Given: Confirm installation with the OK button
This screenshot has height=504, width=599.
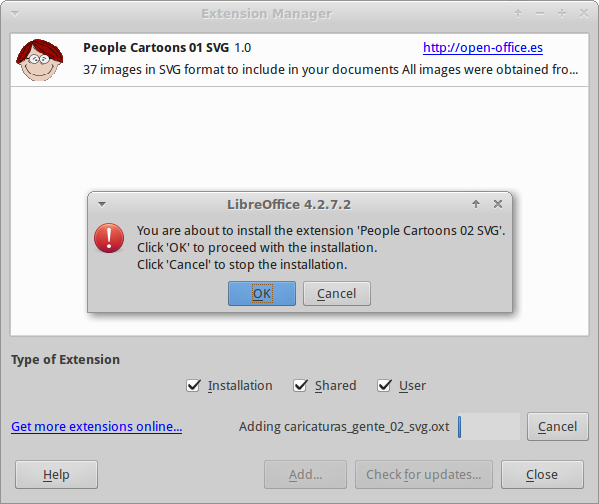Looking at the screenshot, I should 262,293.
